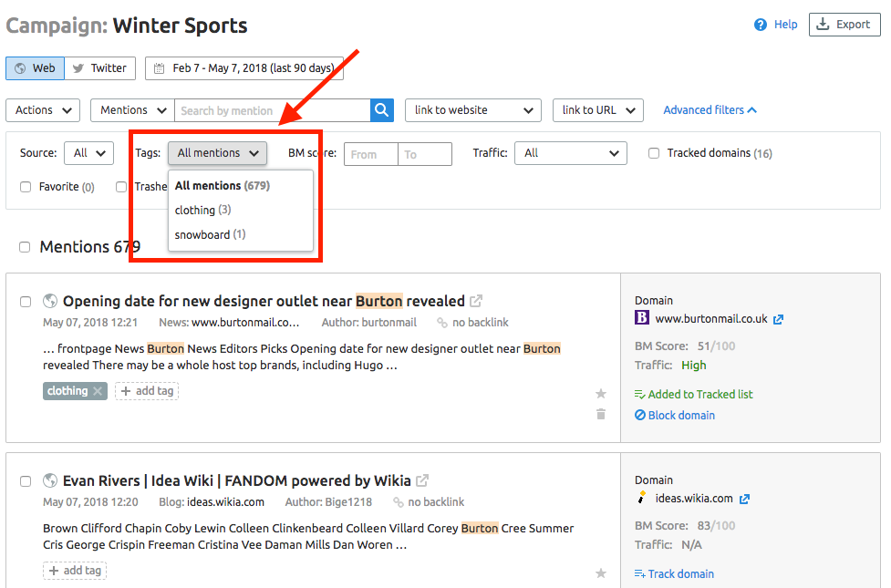Click the globe icon on the Burton outlet mention
The width and height of the screenshot is (891, 588).
click(50, 301)
